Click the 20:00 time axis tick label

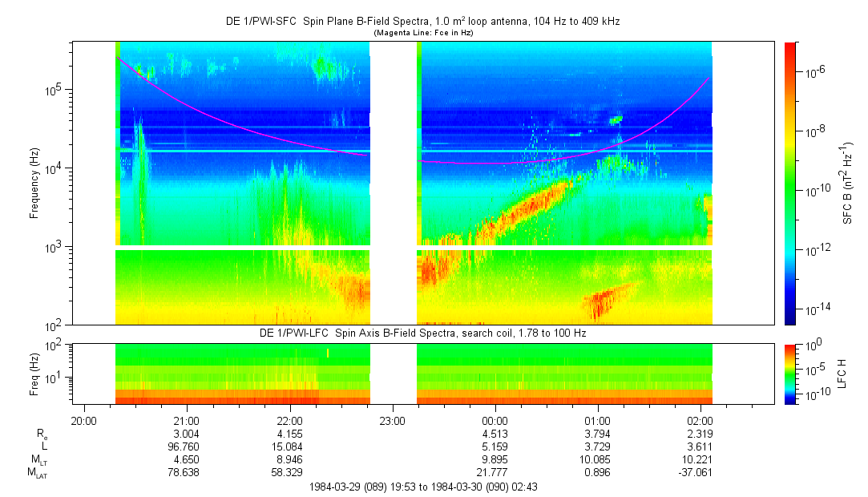[84, 420]
